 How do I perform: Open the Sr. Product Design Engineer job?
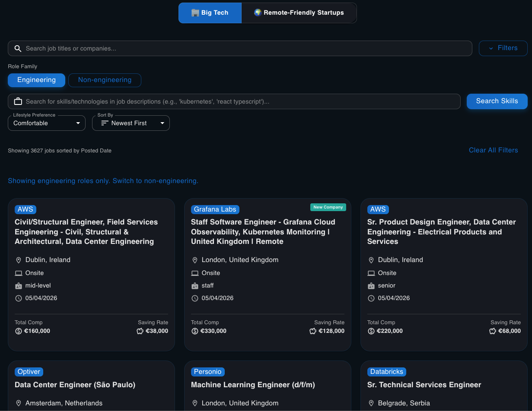click(x=441, y=232)
